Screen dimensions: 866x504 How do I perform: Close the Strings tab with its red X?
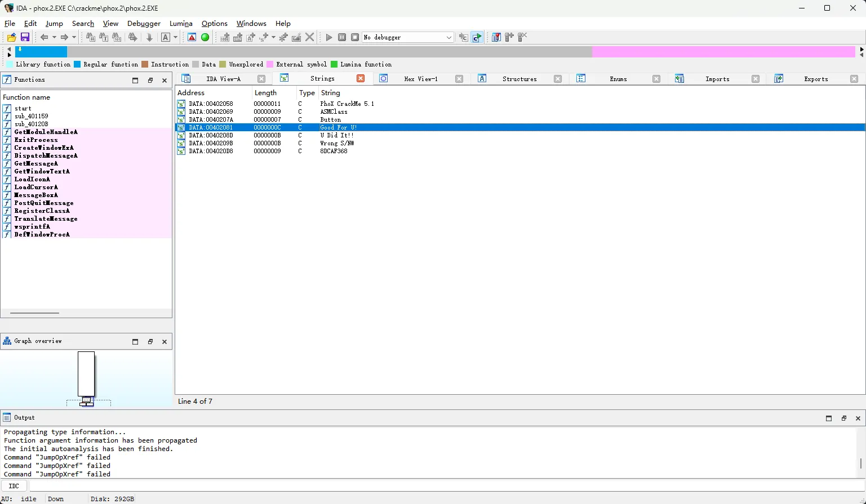pos(361,78)
